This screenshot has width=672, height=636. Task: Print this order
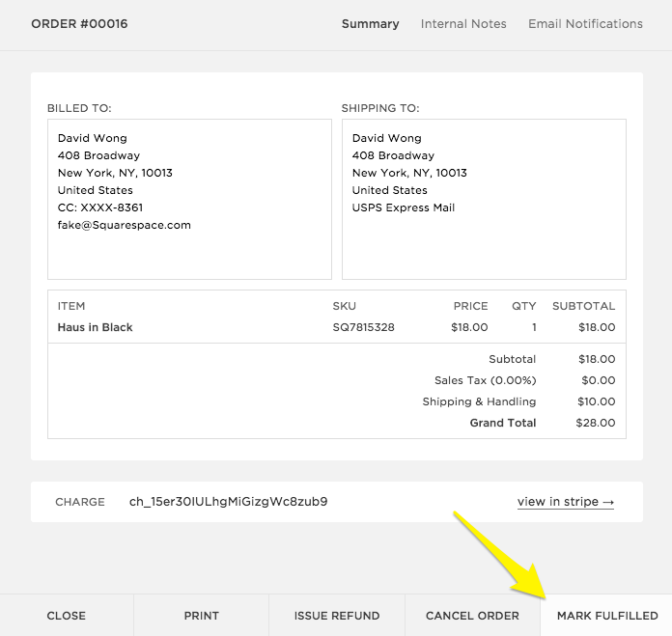[201, 616]
